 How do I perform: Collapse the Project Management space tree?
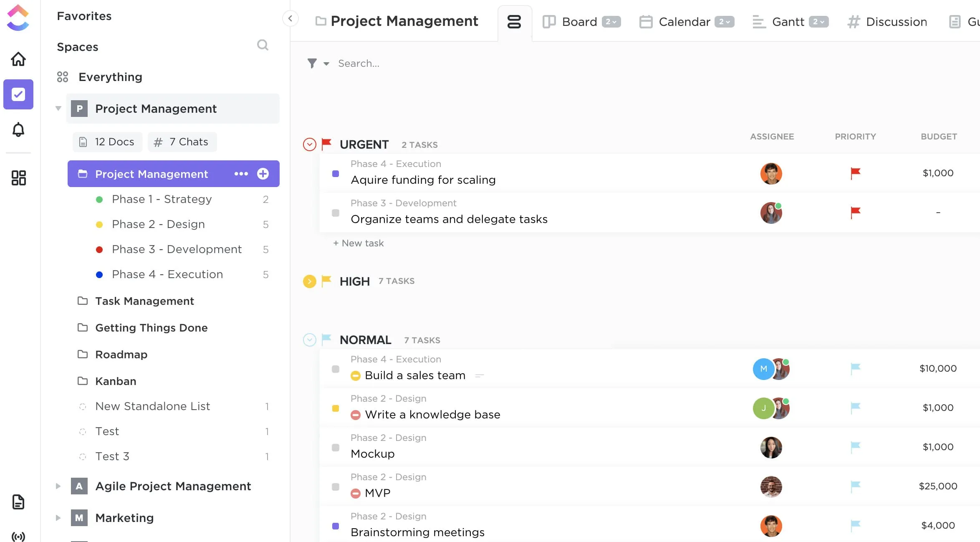(59, 108)
